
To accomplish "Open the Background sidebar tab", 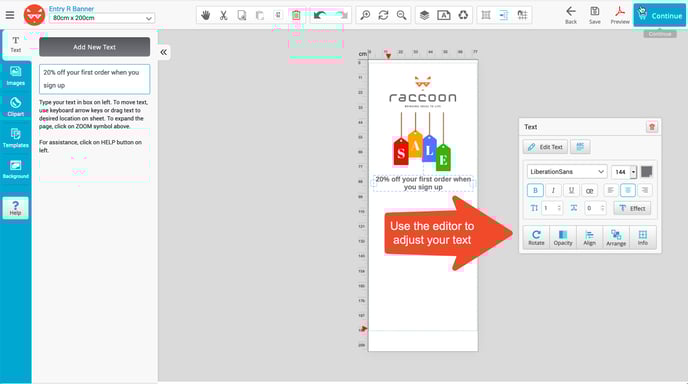I will (x=15, y=169).
